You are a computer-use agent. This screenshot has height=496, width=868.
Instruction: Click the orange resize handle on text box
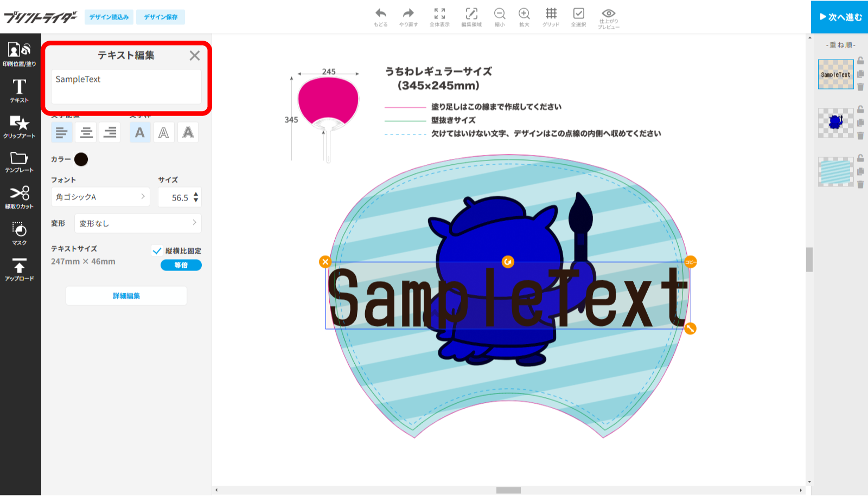(690, 328)
